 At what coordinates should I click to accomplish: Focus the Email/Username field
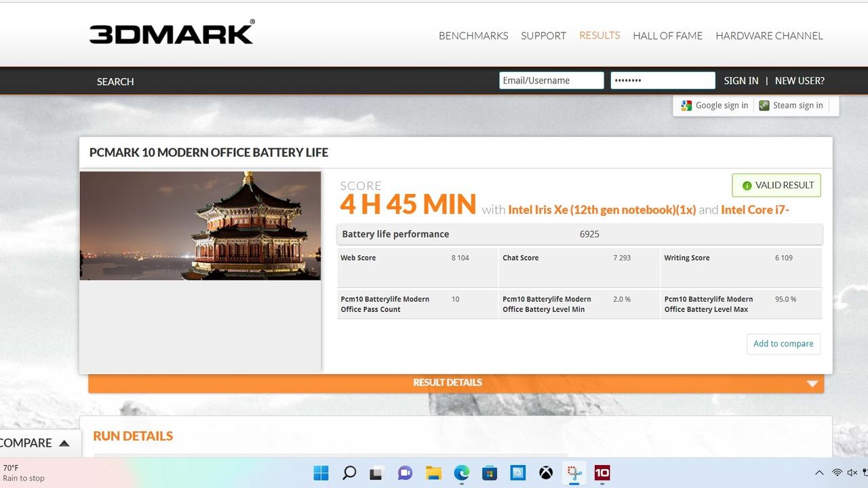pyautogui.click(x=551, y=81)
